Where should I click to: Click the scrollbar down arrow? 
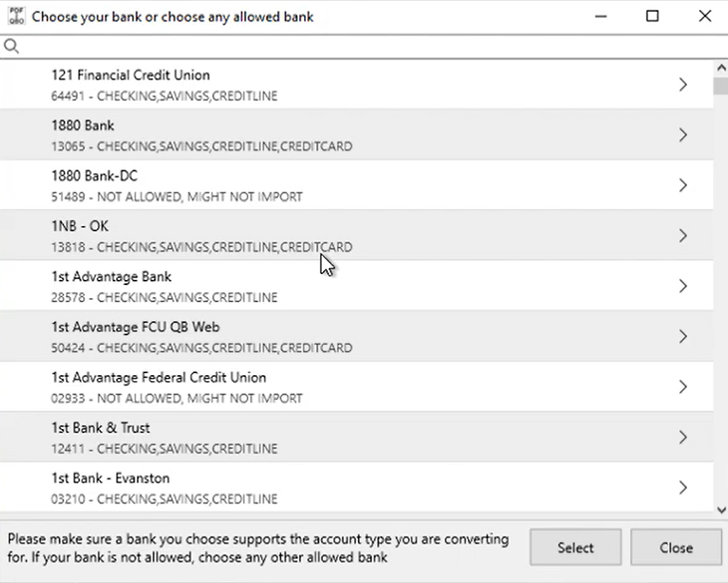coord(721,510)
